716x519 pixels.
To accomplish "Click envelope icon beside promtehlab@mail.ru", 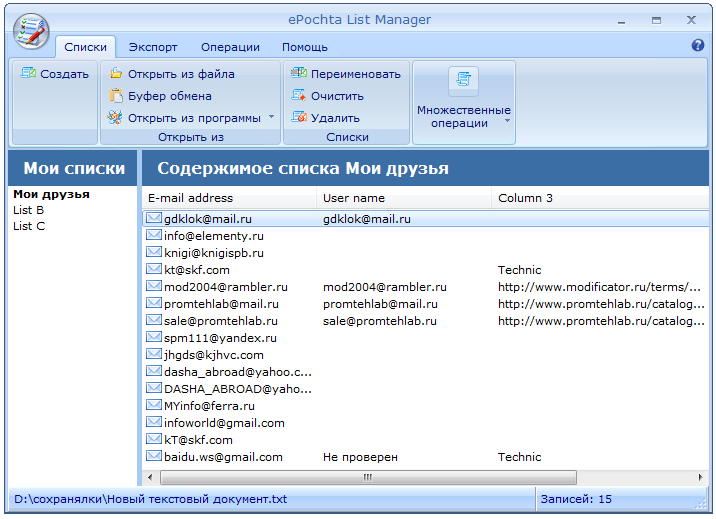I will 153,303.
